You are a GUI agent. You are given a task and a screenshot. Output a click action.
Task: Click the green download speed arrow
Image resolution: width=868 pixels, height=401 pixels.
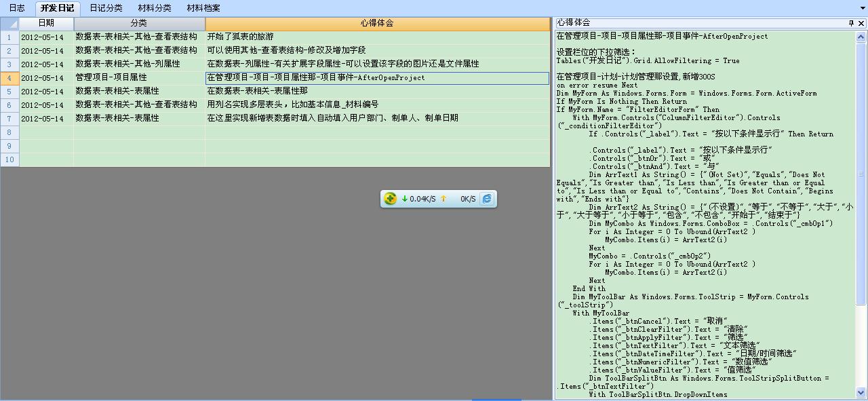(405, 199)
